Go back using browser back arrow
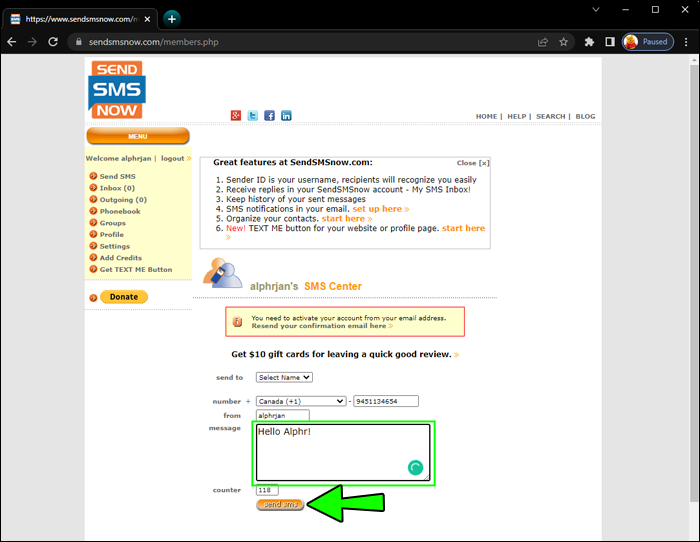This screenshot has height=542, width=700. coord(12,42)
